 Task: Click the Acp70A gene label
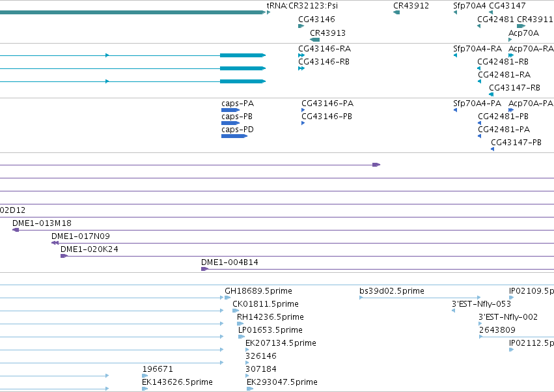pos(523,33)
